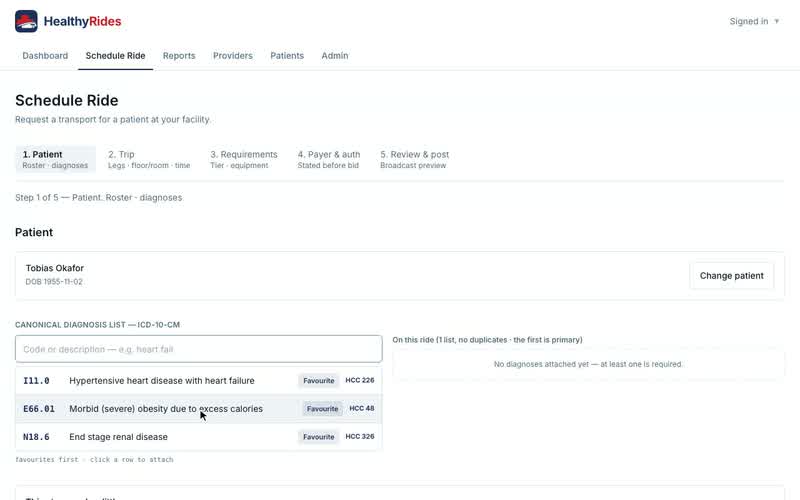Click the HealthyRides brand name

tap(82, 21)
